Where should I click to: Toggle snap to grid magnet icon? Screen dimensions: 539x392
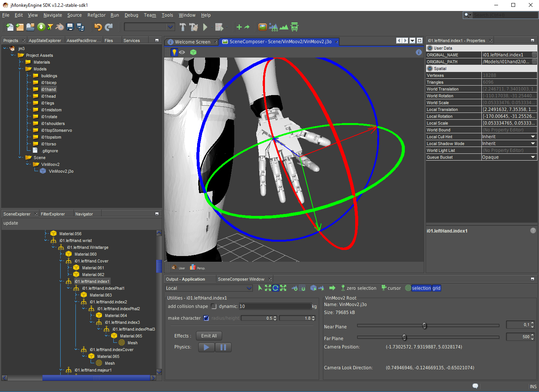pyautogui.click(x=302, y=288)
